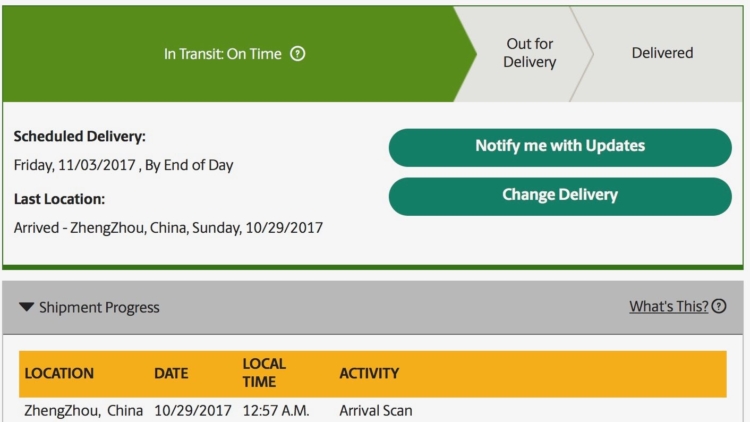
Task: Click the 10/29/2017 date cell in the table
Action: (x=192, y=411)
